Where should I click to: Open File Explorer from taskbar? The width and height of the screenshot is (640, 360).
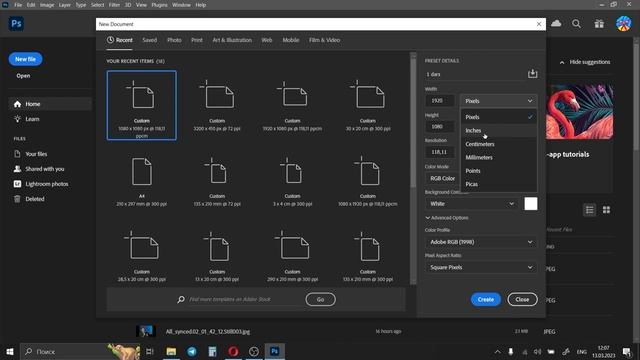click(x=171, y=351)
